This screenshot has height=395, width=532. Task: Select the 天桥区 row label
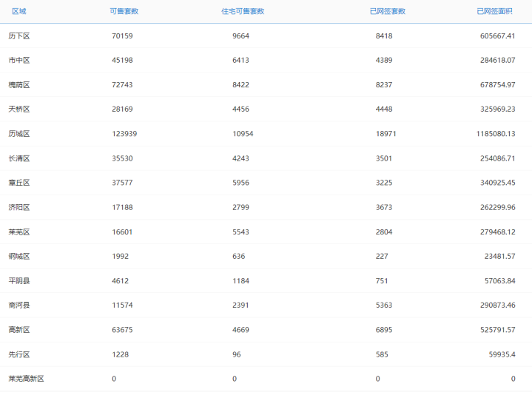(19, 109)
